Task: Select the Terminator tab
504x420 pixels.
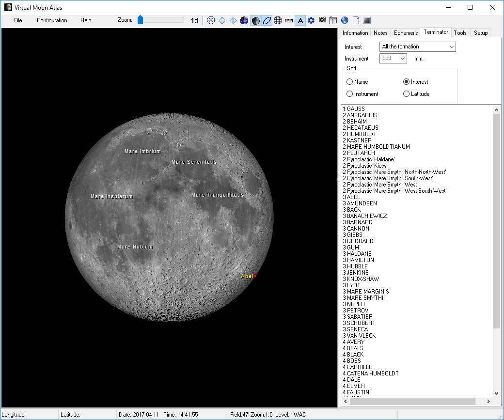Action: point(436,32)
